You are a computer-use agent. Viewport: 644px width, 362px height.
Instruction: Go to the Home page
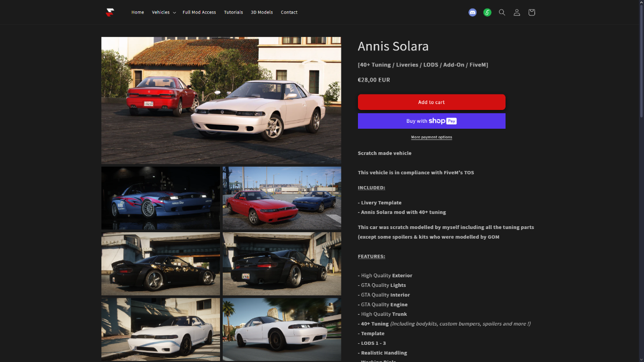click(137, 12)
